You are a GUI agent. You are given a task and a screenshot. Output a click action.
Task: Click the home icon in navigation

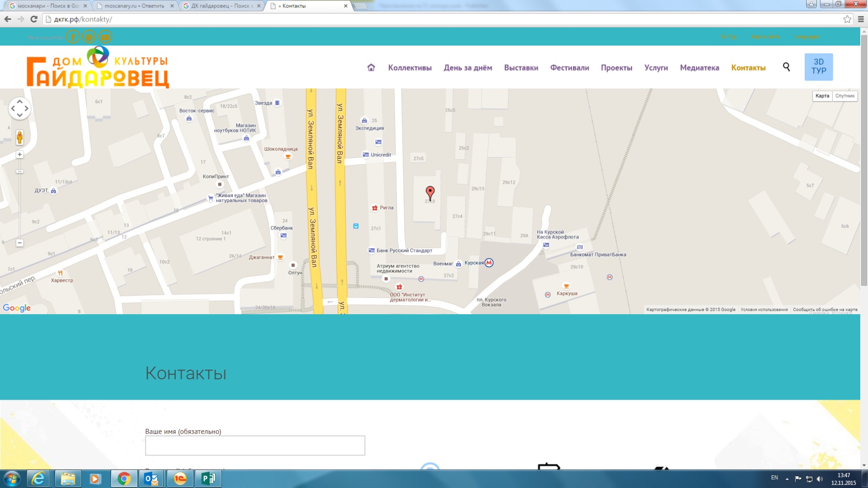(x=371, y=67)
